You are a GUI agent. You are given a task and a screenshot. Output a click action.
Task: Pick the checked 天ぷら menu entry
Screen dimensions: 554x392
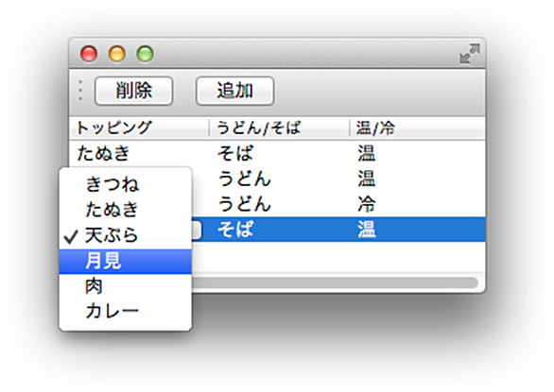pos(126,235)
